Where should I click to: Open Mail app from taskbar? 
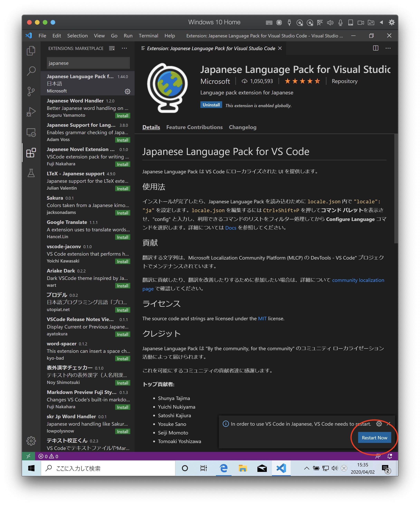262,468
